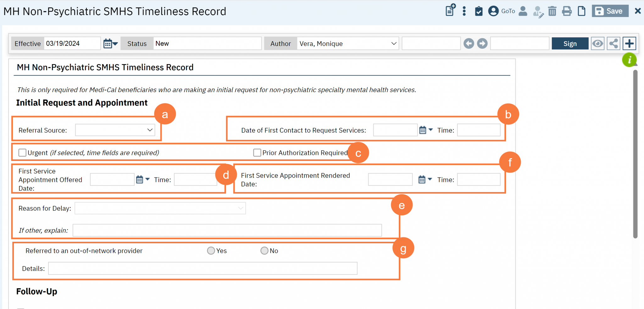Select the clipboard checkmark icon
This screenshot has width=644, height=309.
pos(478,11)
